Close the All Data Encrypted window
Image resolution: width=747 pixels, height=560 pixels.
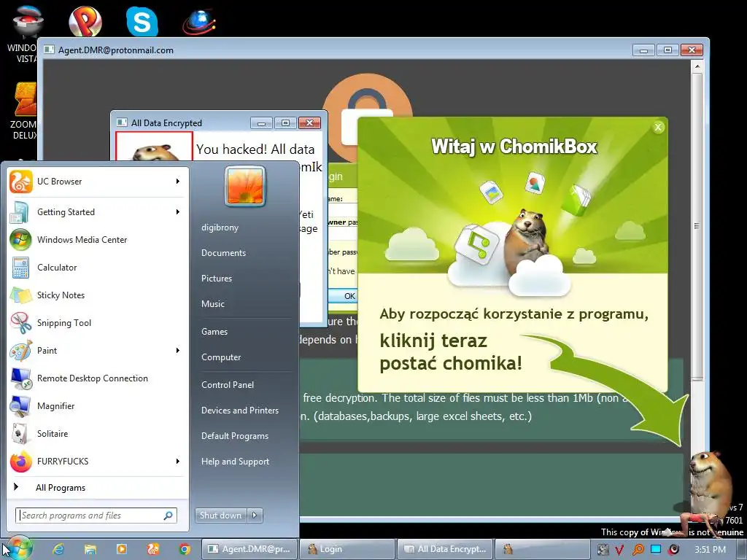(x=309, y=122)
